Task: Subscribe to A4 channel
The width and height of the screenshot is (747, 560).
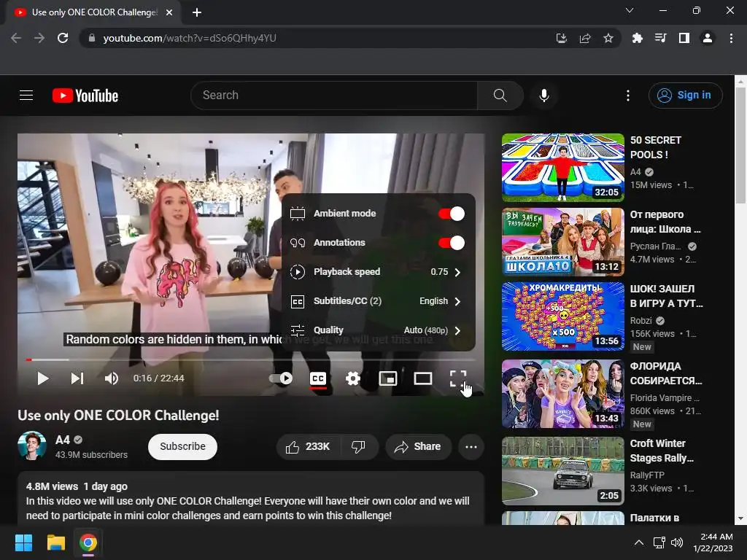Action: click(183, 447)
